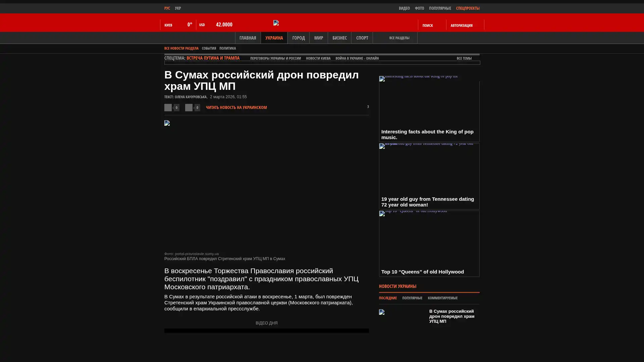Click the latest news sidebar thumbnail icon
The image size is (644, 362).
(x=382, y=312)
